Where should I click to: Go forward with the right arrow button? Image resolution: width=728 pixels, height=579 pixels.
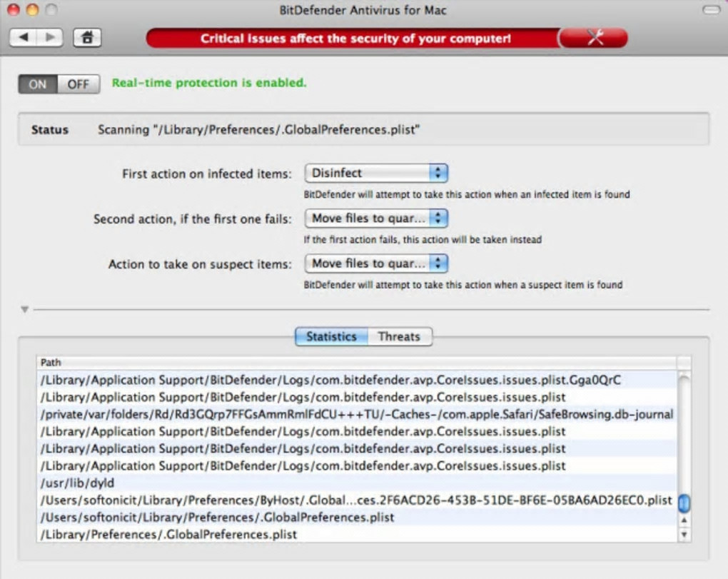(50, 38)
